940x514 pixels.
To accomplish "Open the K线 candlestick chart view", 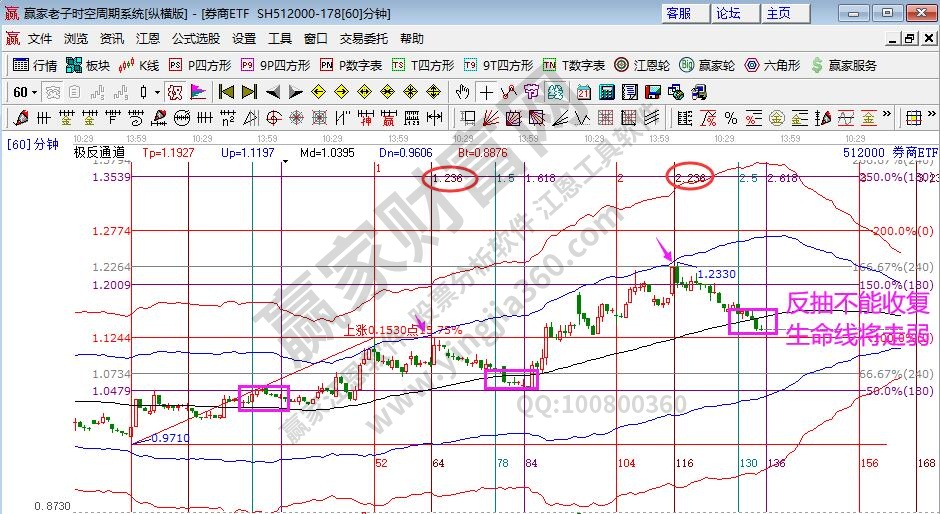I will (x=139, y=65).
